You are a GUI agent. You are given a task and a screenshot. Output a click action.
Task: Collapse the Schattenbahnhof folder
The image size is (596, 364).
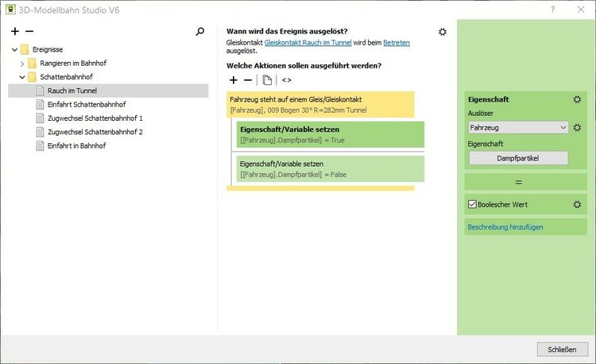22,77
